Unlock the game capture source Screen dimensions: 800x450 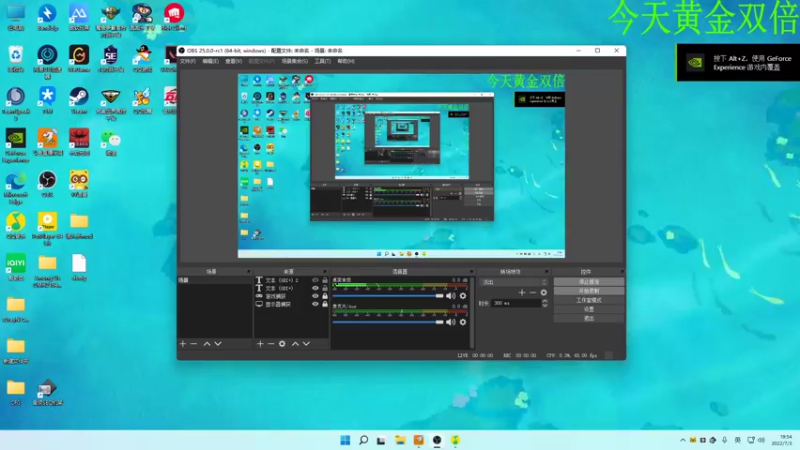pyautogui.click(x=325, y=296)
